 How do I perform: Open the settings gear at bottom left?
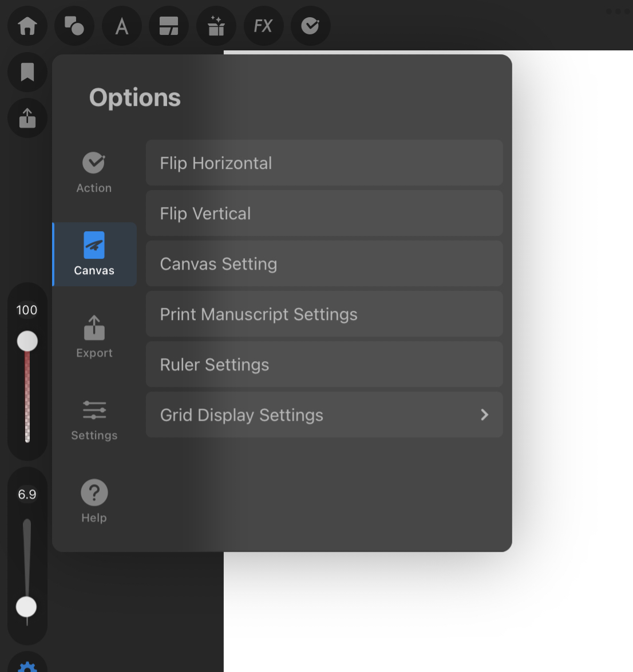click(27, 666)
